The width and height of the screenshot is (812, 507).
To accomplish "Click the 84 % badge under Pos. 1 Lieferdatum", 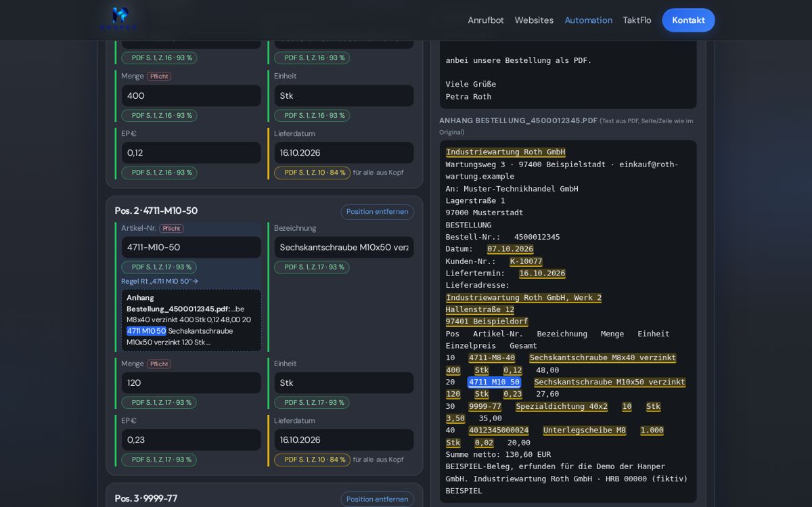I will pos(312,173).
